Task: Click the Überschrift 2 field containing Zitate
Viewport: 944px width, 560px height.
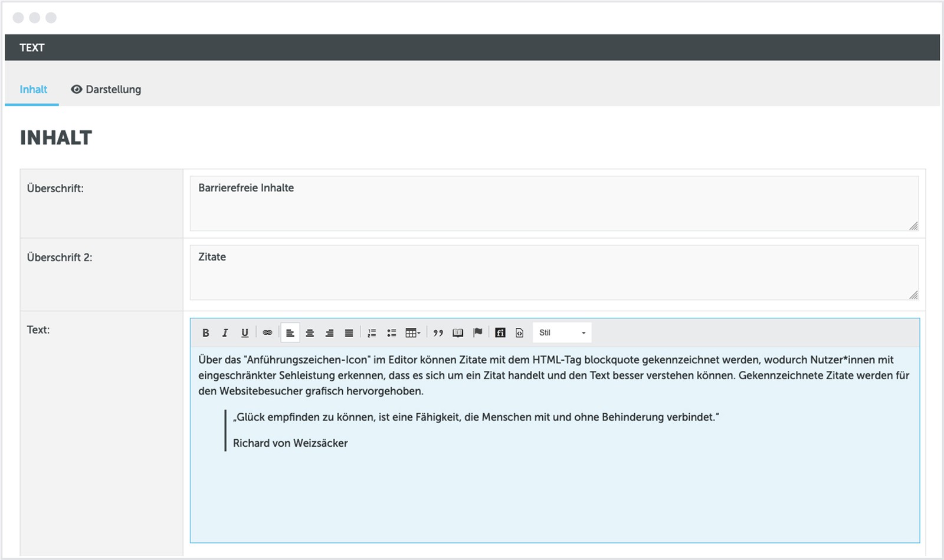Action: click(x=553, y=272)
